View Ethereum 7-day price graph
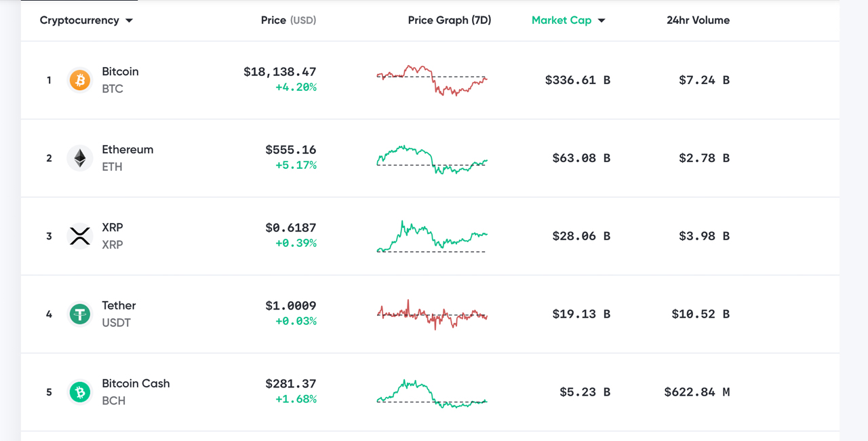 point(432,159)
